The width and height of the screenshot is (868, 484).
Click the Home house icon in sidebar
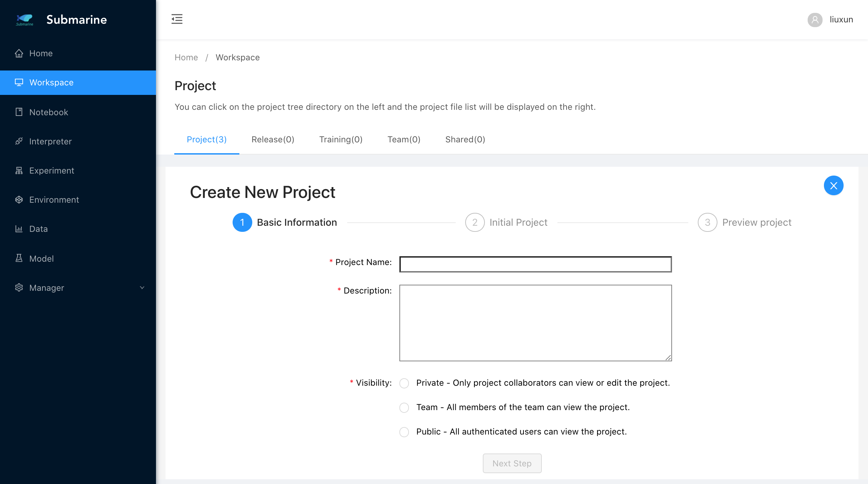(19, 53)
